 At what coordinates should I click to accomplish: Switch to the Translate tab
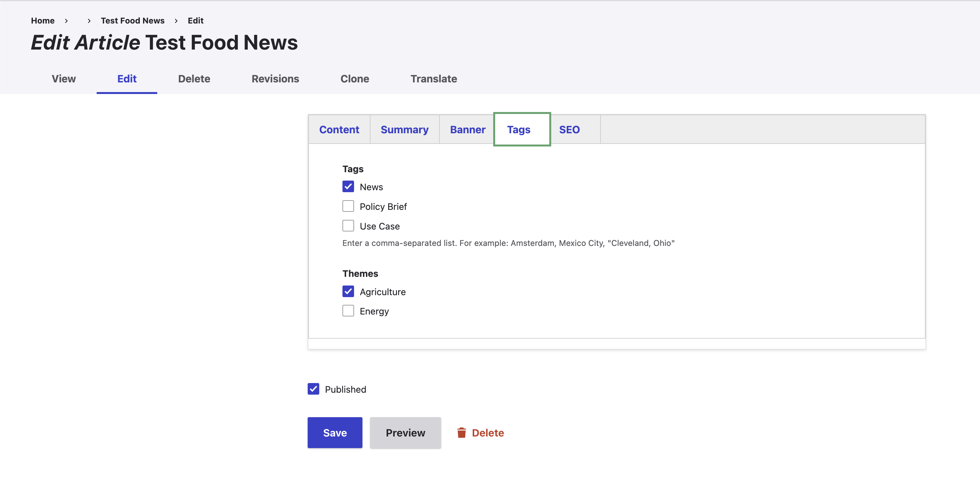pyautogui.click(x=434, y=79)
